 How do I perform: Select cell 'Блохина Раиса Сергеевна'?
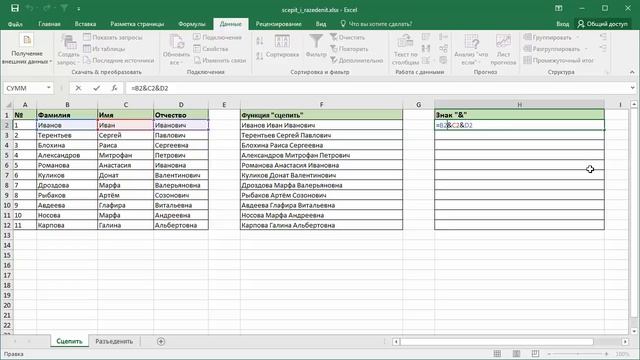[x=321, y=145]
